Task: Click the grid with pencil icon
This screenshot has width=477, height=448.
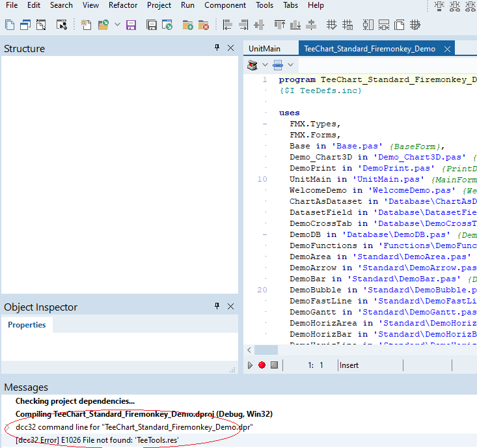Action: pyautogui.click(x=415, y=25)
